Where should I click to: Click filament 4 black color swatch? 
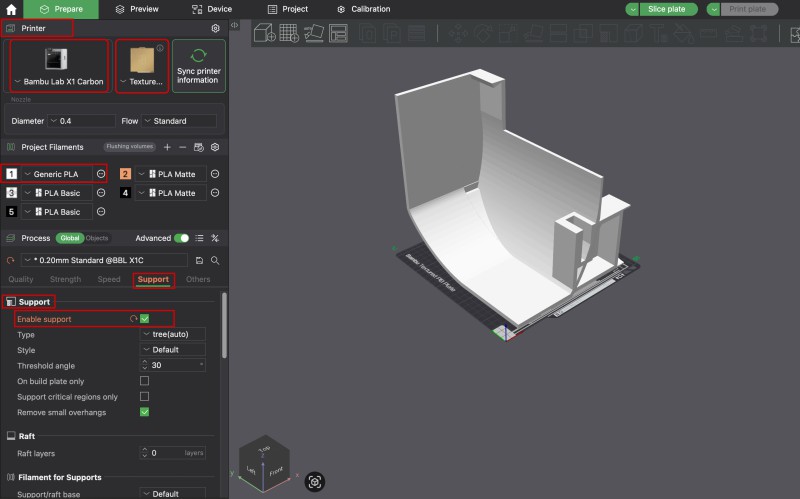(125, 193)
